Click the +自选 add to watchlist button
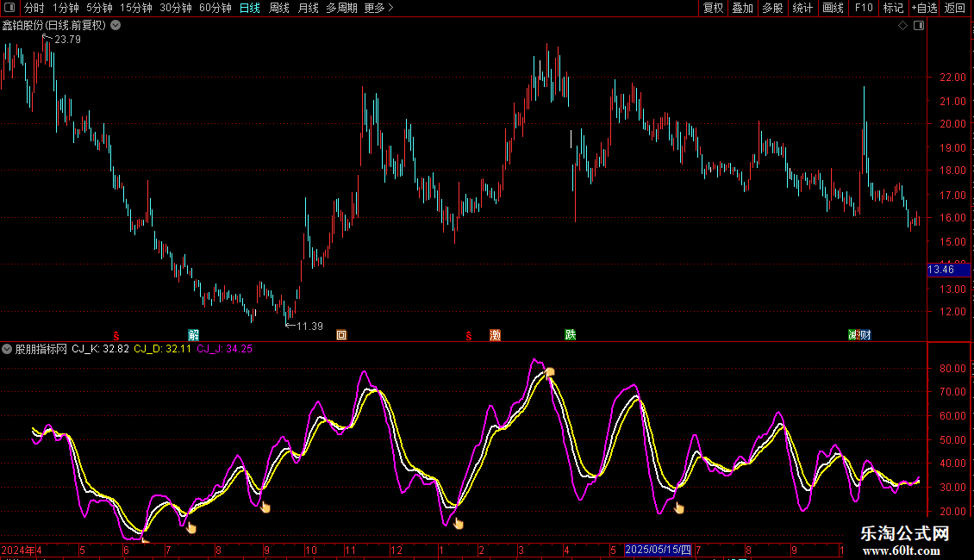 pos(922,9)
